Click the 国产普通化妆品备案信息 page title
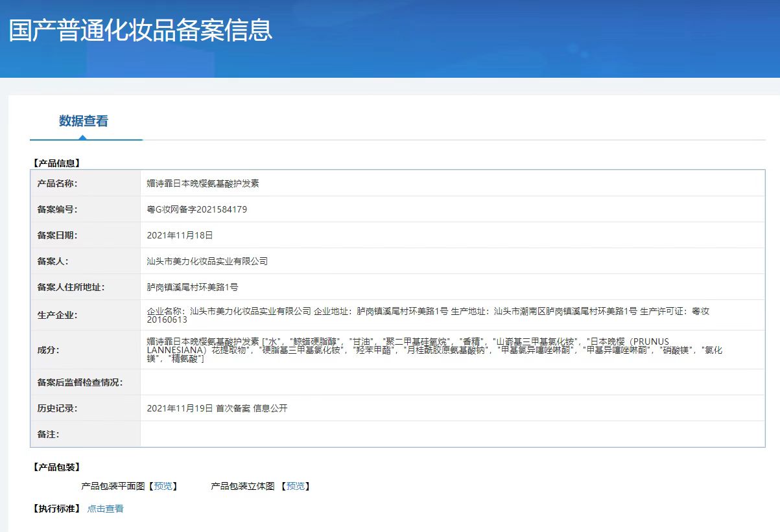 click(x=141, y=30)
